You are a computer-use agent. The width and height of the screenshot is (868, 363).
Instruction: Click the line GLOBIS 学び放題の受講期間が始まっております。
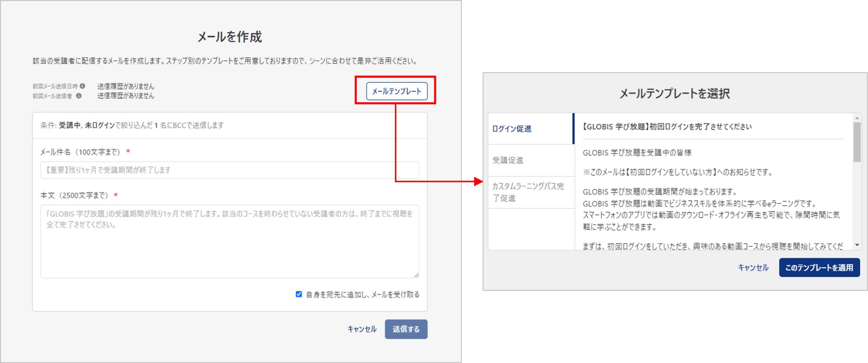click(660, 192)
